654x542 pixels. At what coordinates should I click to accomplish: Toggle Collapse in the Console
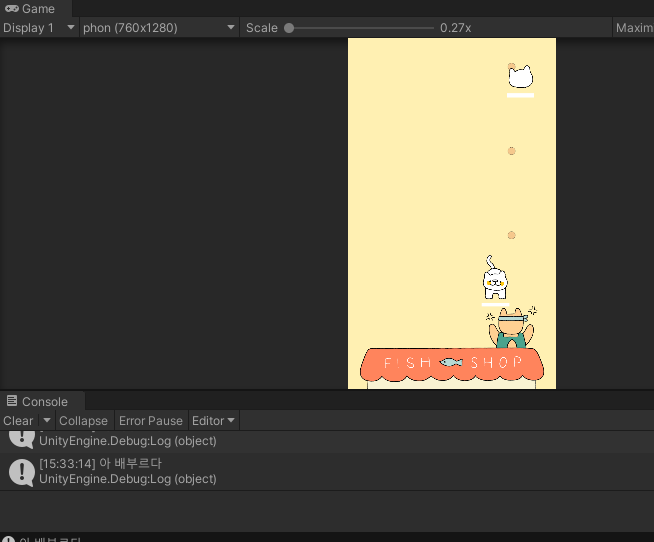point(83,421)
